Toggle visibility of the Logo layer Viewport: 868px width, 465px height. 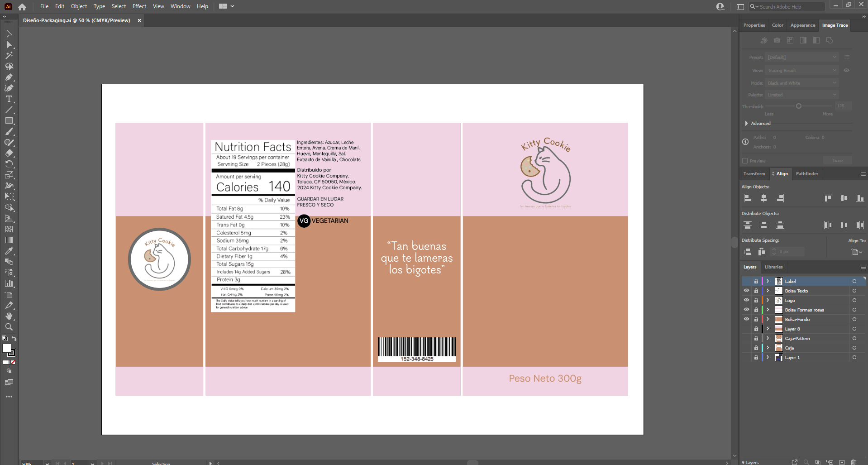tap(746, 300)
